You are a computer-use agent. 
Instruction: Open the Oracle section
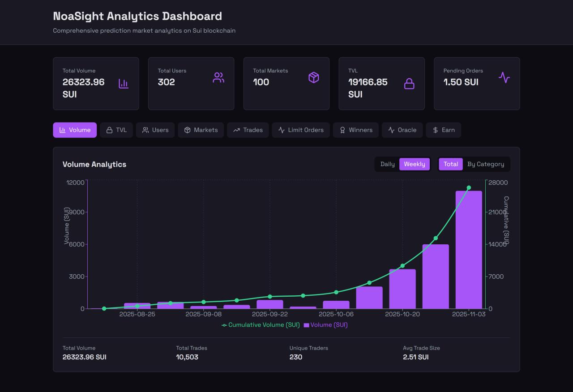(402, 130)
